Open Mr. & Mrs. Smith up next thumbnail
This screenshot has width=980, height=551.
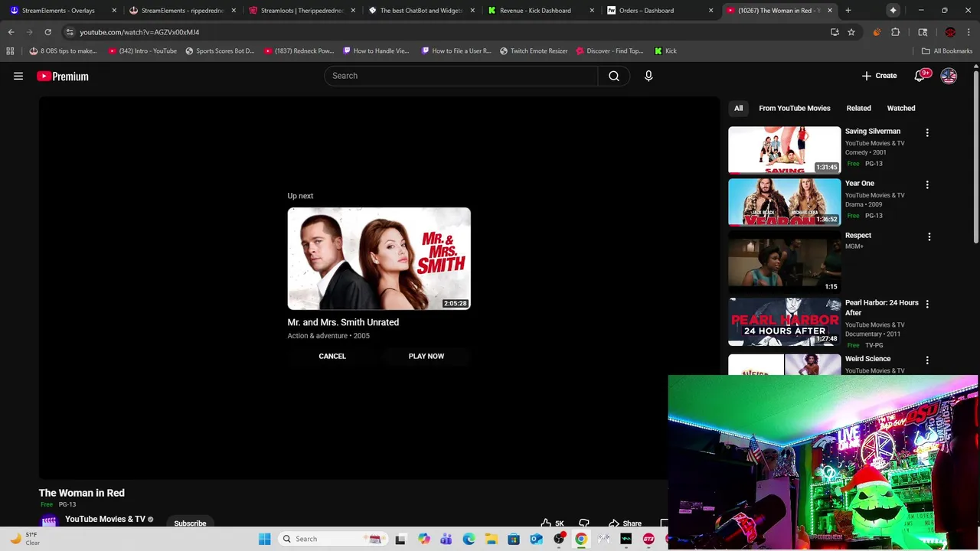point(379,259)
